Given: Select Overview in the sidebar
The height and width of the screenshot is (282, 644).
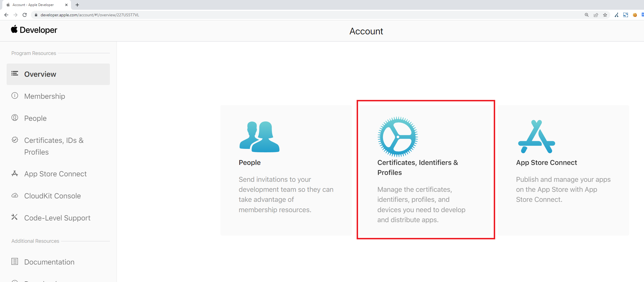Looking at the screenshot, I should [x=40, y=74].
